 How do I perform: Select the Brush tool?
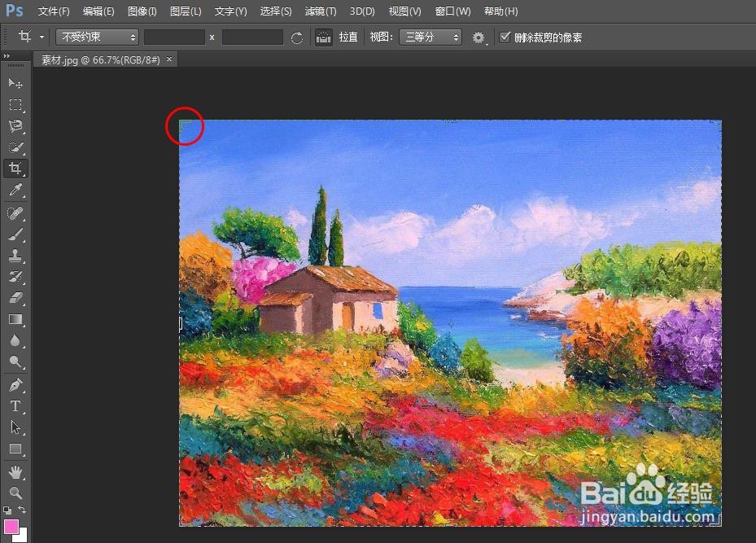pos(15,234)
